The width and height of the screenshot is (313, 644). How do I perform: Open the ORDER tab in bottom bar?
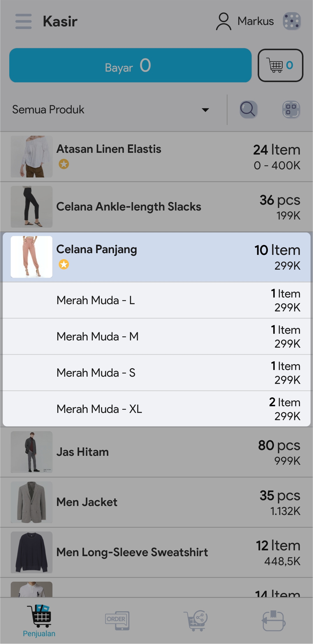click(x=117, y=621)
